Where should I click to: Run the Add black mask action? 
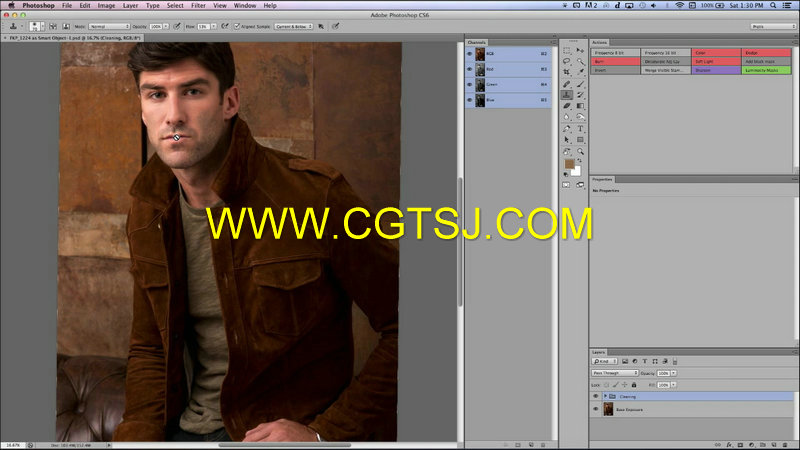[x=766, y=61]
